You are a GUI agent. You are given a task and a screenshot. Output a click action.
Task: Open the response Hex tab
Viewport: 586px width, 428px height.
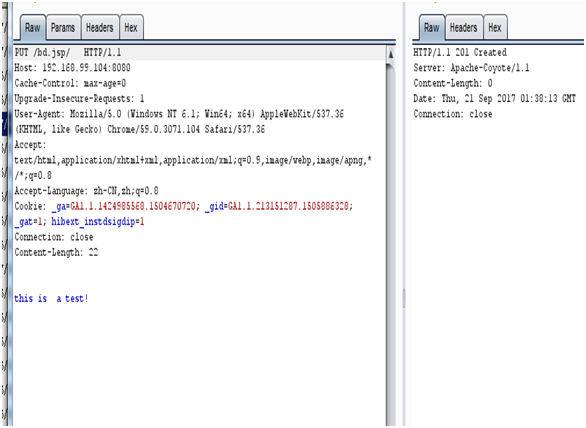click(495, 28)
